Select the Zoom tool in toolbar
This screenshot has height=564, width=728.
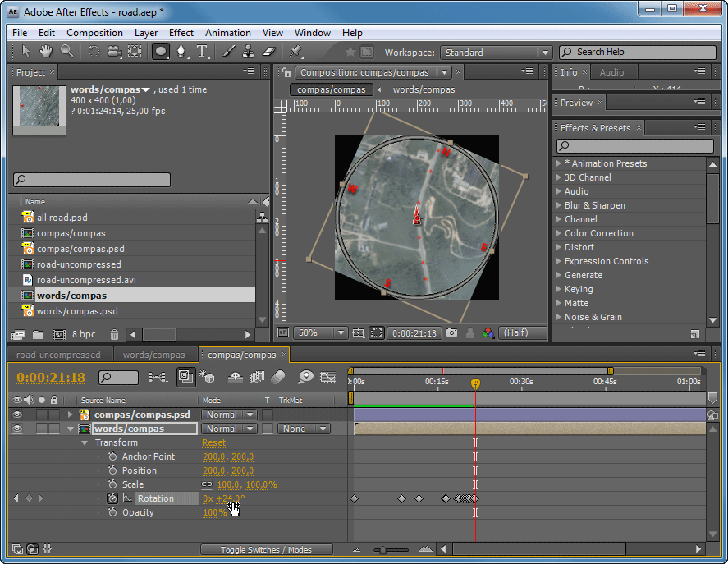(66, 52)
